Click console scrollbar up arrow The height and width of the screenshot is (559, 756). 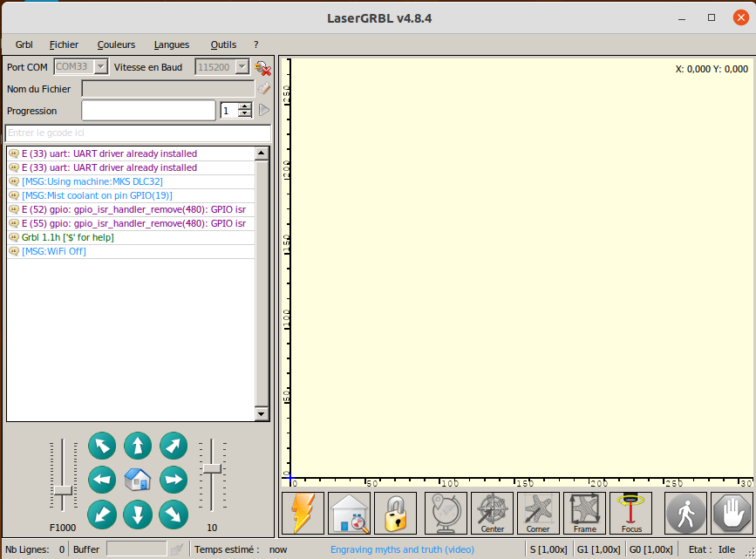pos(262,153)
